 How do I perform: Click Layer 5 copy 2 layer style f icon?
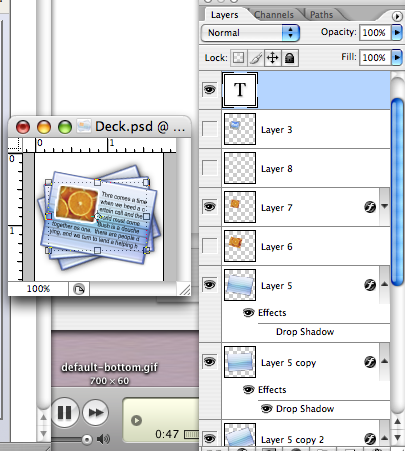[x=370, y=439]
